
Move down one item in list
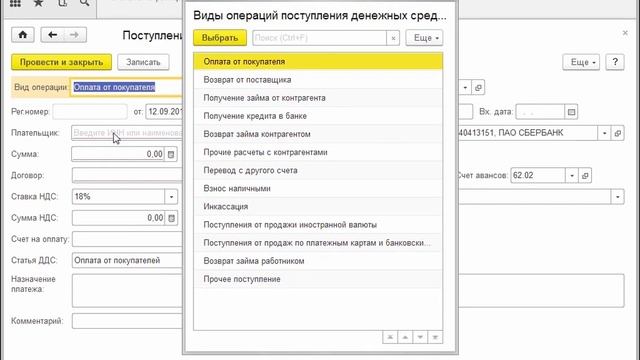(420, 337)
